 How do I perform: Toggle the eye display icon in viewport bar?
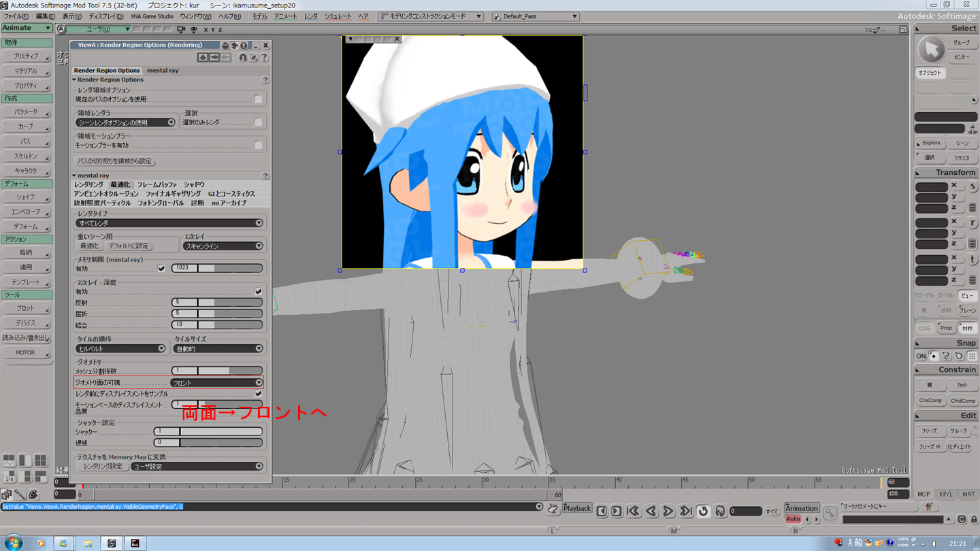pyautogui.click(x=194, y=29)
